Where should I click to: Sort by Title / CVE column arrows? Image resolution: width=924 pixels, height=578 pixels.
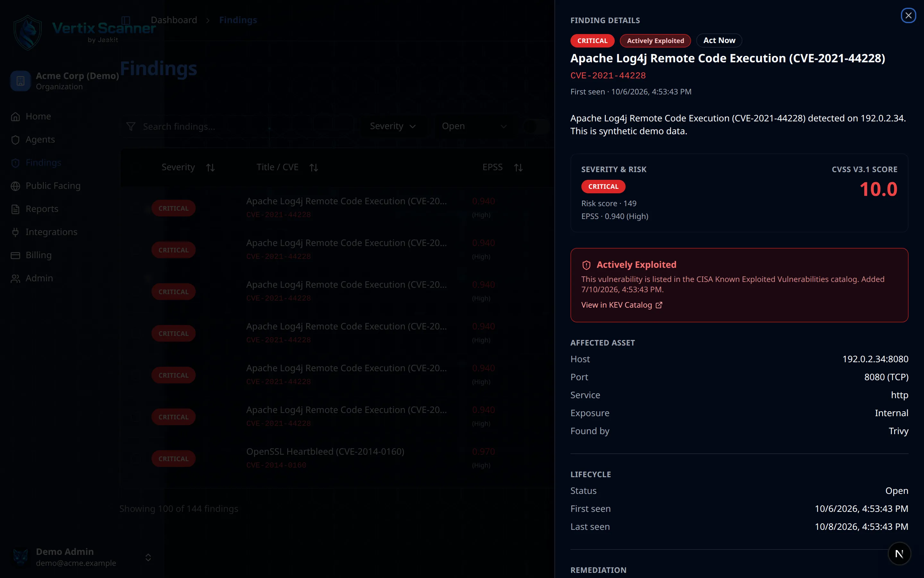coord(314,167)
